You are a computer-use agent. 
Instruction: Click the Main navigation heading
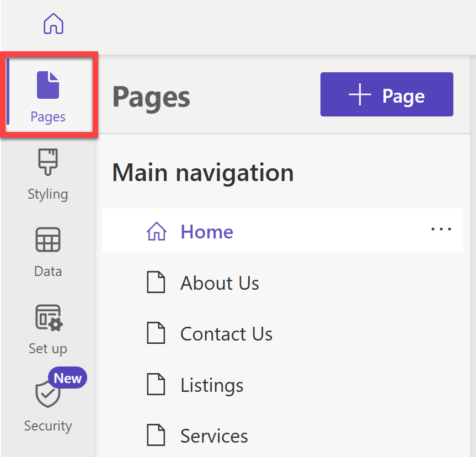(x=202, y=172)
